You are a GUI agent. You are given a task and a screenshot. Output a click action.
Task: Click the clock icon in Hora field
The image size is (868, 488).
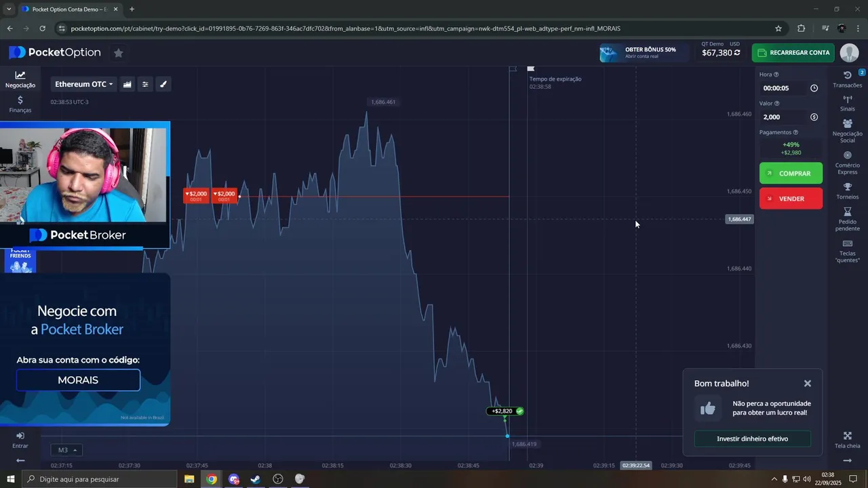[814, 88]
